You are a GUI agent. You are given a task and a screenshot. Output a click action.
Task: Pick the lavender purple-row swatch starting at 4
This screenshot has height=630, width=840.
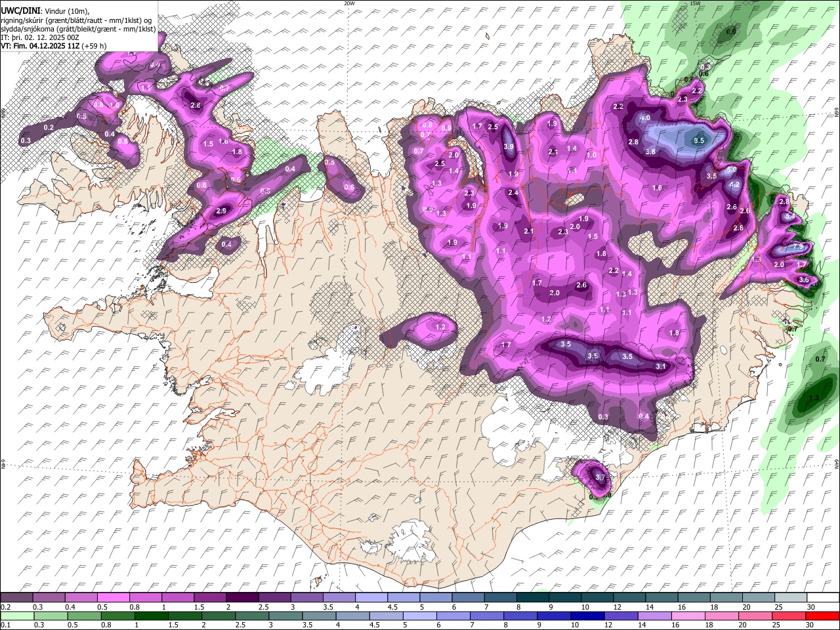[x=371, y=598]
